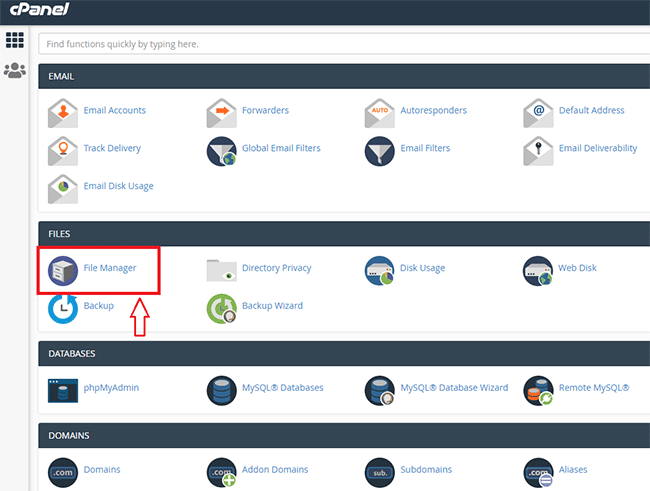Open the Subdomains sub. icon
The width and height of the screenshot is (650, 491).
(x=379, y=473)
